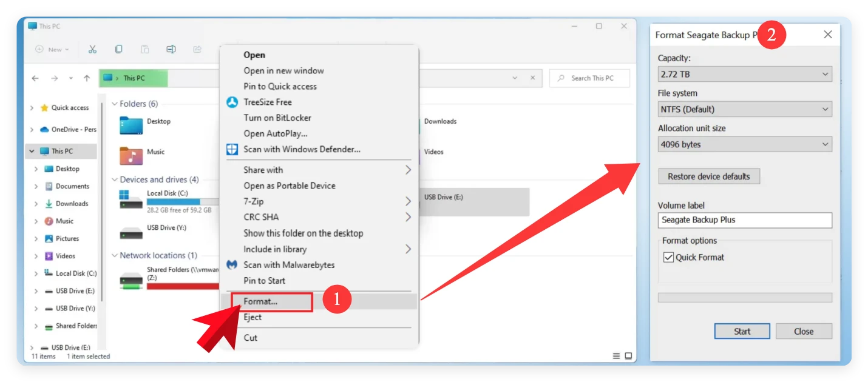Open the Share with submenu
Viewport: 868px width, 382px height.
click(319, 170)
